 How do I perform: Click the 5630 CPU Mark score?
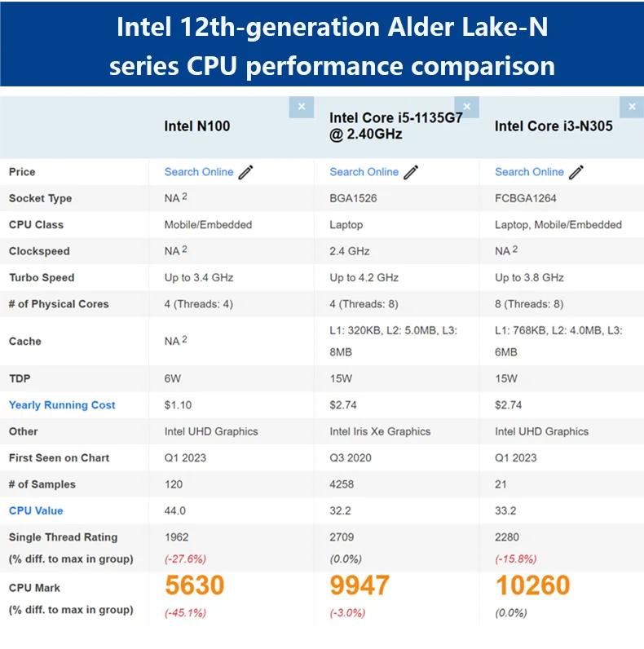pos(195,585)
